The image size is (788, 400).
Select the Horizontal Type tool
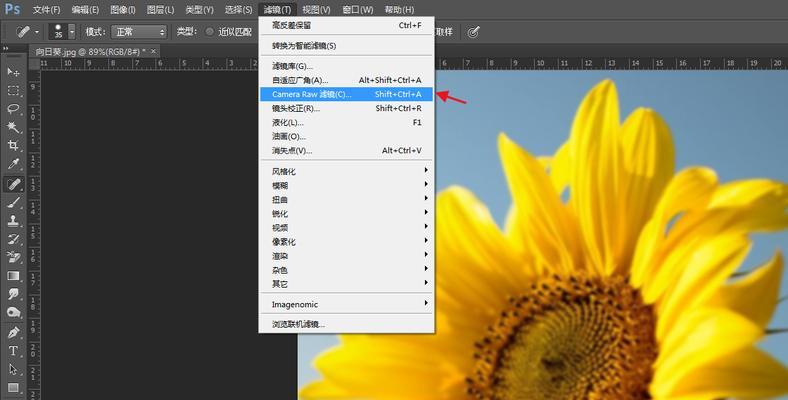pyautogui.click(x=13, y=351)
